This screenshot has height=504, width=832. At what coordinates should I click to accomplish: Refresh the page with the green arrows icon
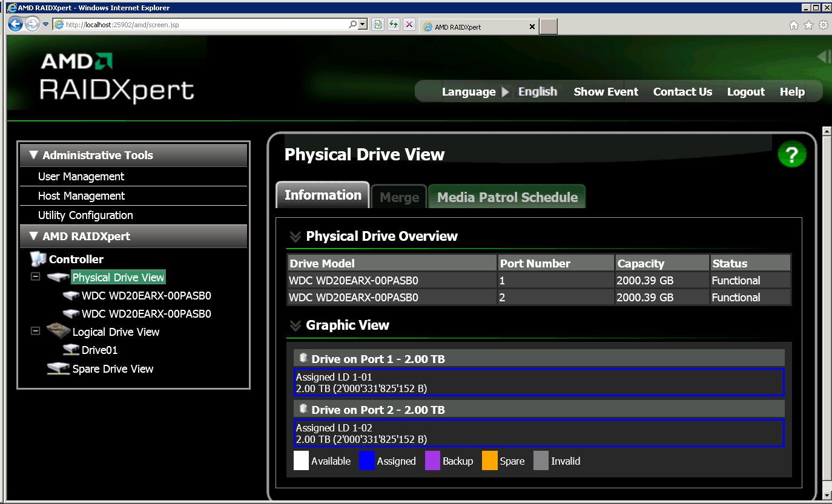coord(394,25)
